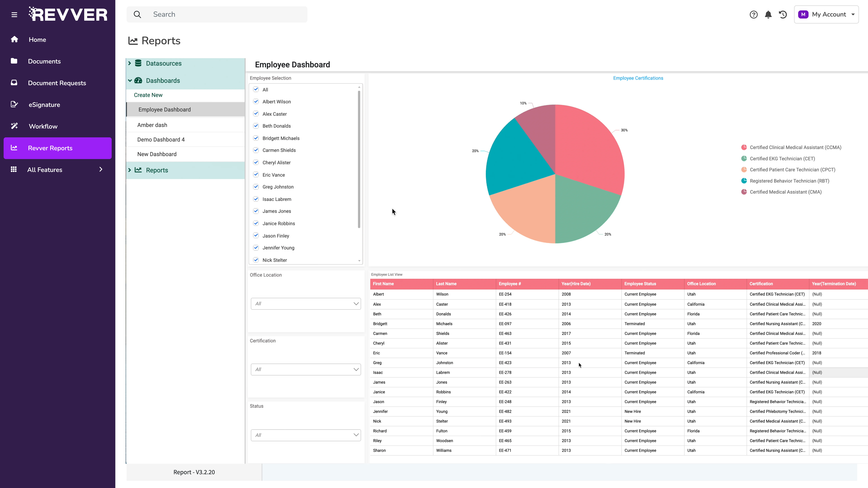868x488 pixels.
Task: Click the Home house icon
Action: click(x=14, y=39)
